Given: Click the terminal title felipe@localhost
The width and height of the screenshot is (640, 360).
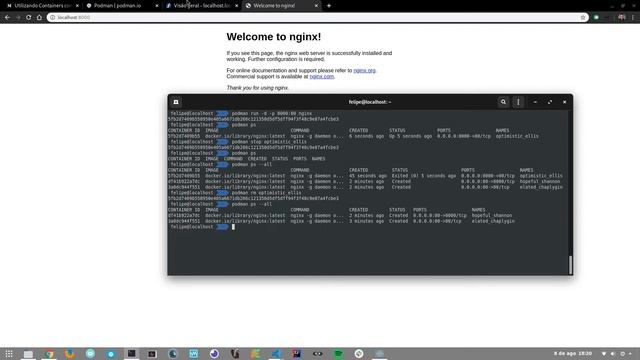Looking at the screenshot, I should (370, 102).
